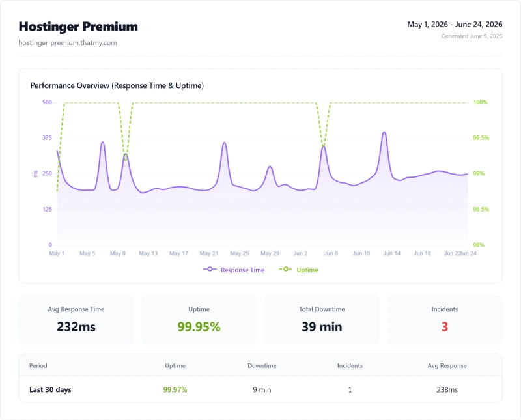Click the May 1 x-axis label
Screen dimensions: 521x420
click(57, 253)
